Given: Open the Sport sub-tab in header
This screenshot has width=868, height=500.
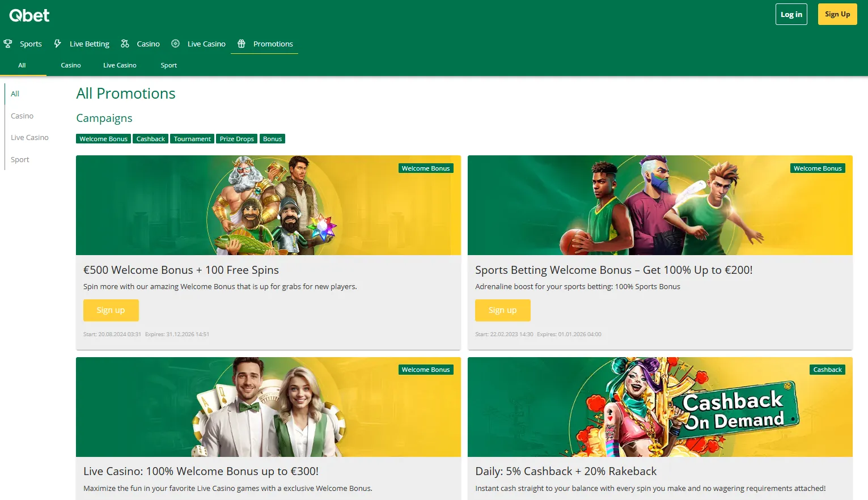Looking at the screenshot, I should point(168,65).
